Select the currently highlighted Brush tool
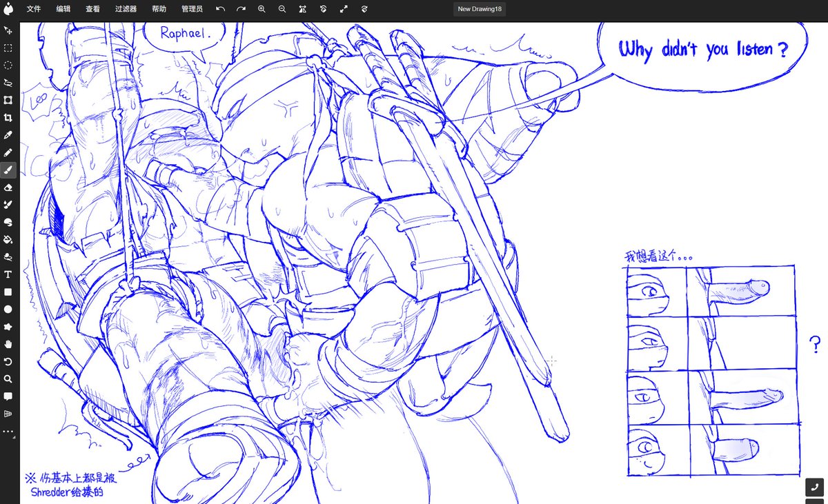 (9, 170)
